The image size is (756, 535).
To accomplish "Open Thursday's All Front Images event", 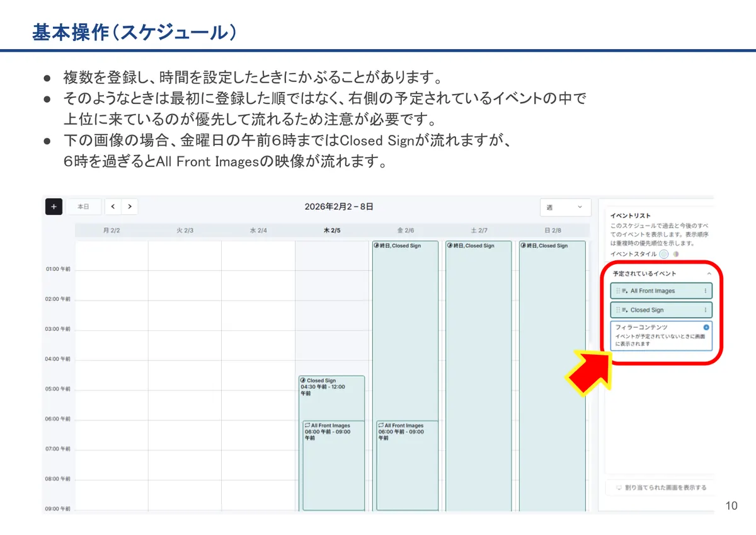I will 334,466.
